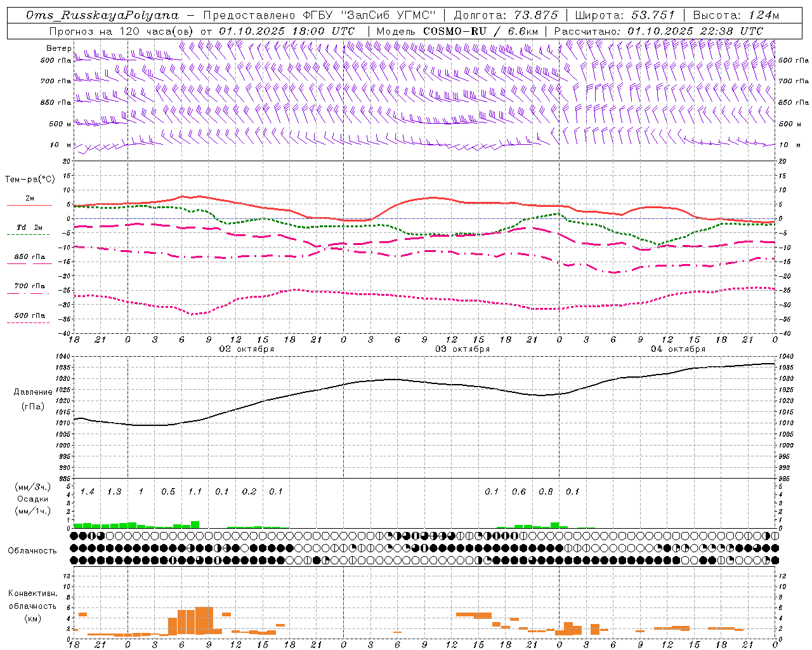Click the Ветер panel label

click(x=58, y=48)
